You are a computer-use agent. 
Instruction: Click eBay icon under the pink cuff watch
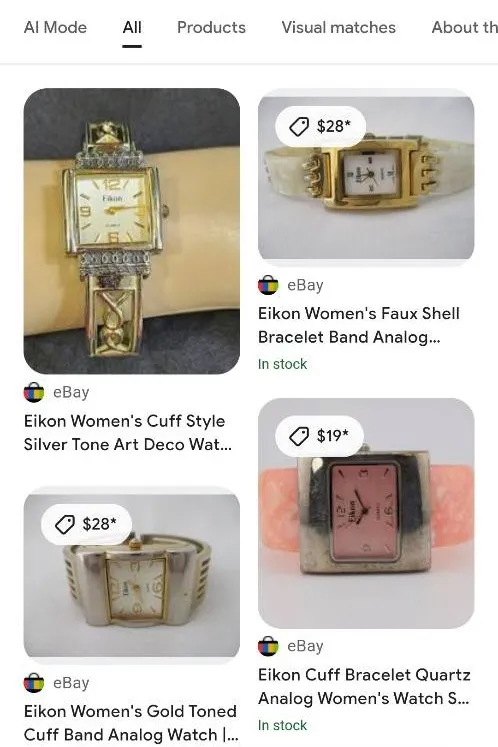268,646
